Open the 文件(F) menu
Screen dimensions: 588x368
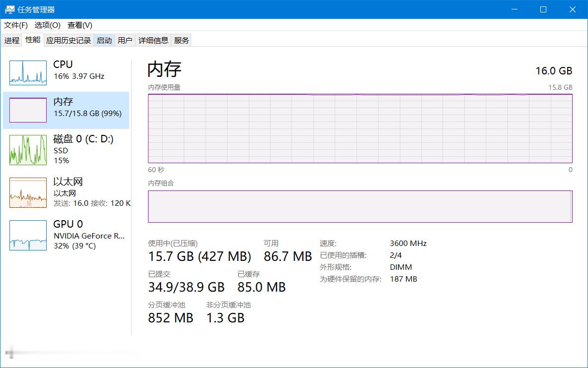tap(16, 25)
